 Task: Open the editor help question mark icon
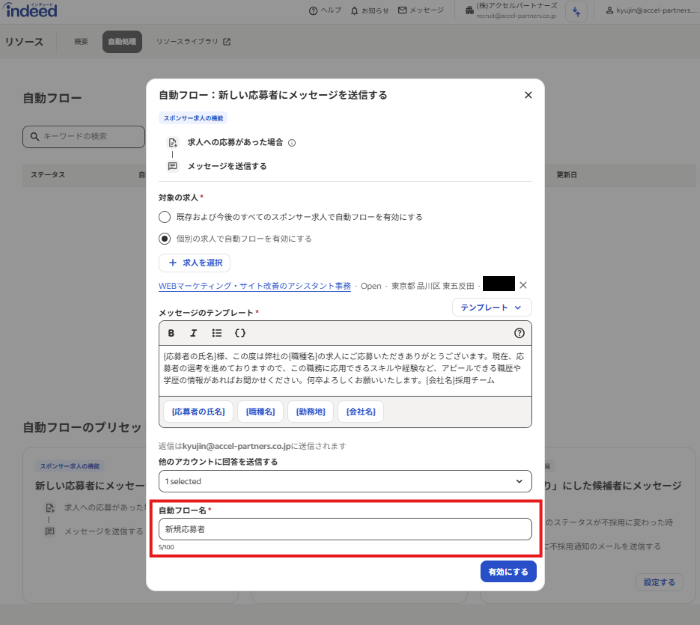(x=519, y=333)
